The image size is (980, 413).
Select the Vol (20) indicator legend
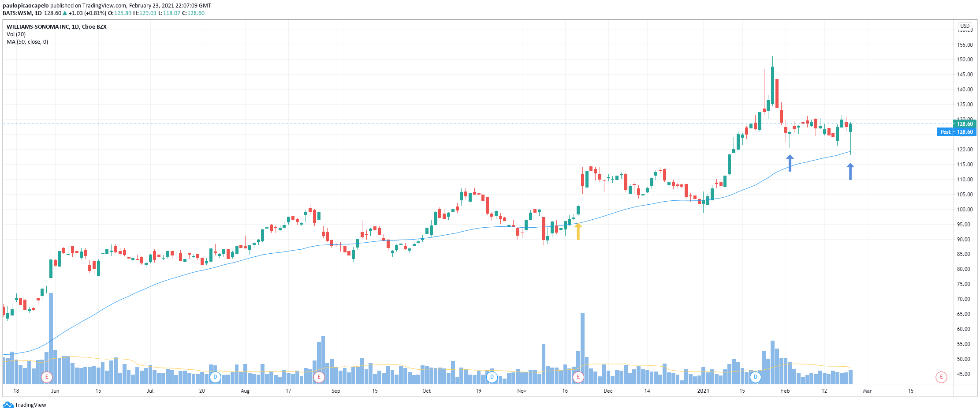point(16,34)
